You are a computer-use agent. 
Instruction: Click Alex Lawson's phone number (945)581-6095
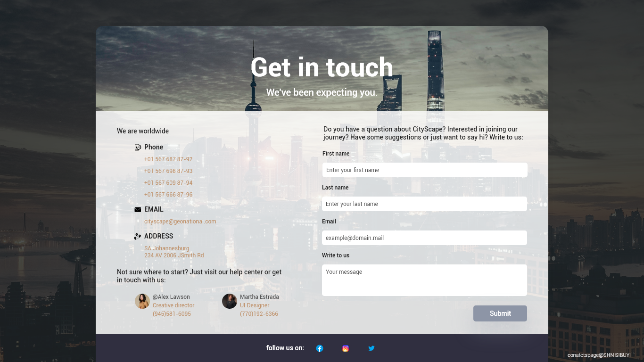pos(172,314)
